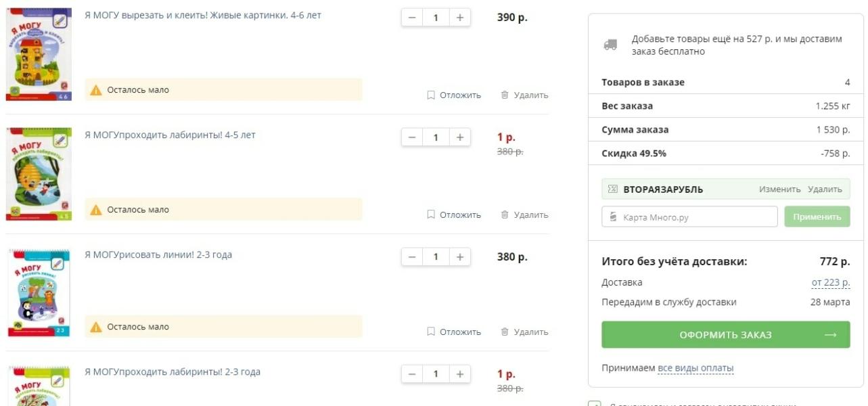Open все виды оплаты link
Viewport: 868px width, 406px height.
click(695, 368)
